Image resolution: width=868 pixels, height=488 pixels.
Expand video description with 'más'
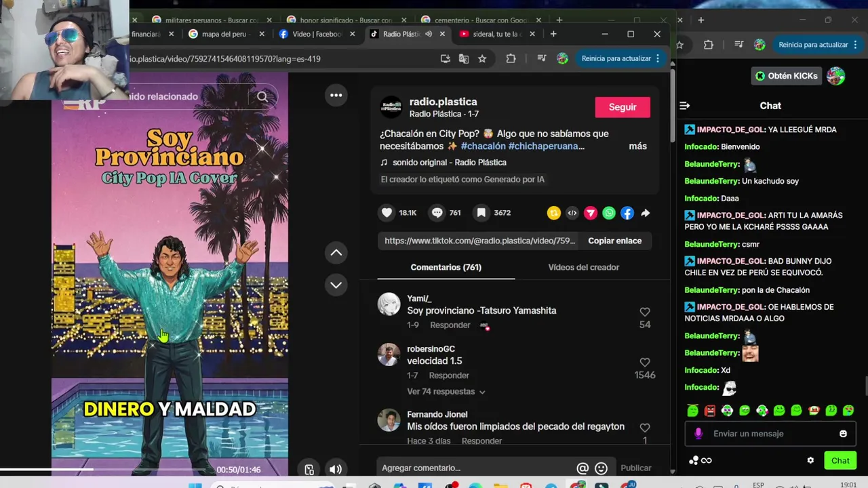(637, 146)
